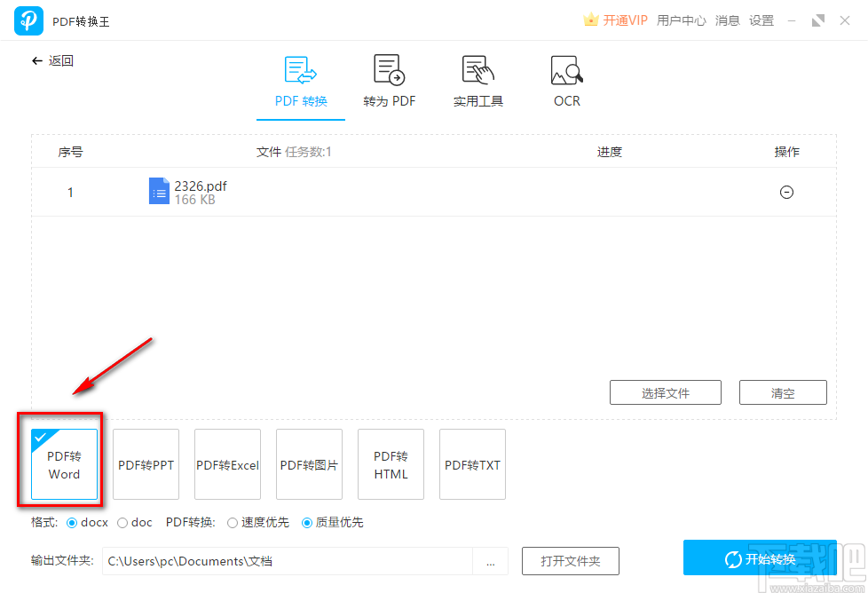Select the 转为PDF feature icon

tap(389, 80)
